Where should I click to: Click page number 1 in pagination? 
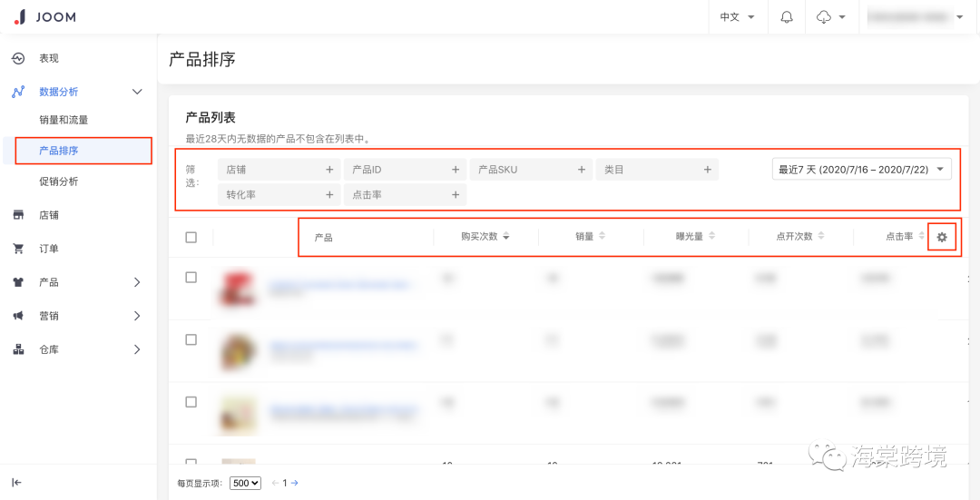[285, 483]
